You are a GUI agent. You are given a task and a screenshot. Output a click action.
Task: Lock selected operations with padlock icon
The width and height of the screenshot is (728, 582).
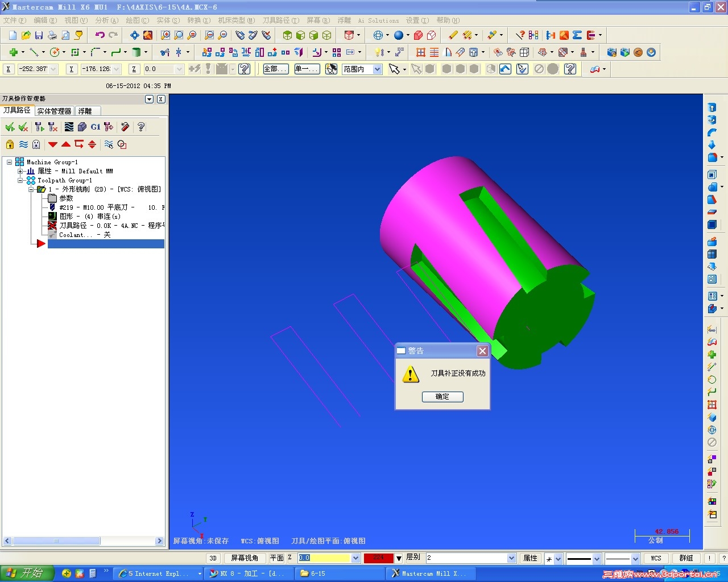[x=10, y=144]
